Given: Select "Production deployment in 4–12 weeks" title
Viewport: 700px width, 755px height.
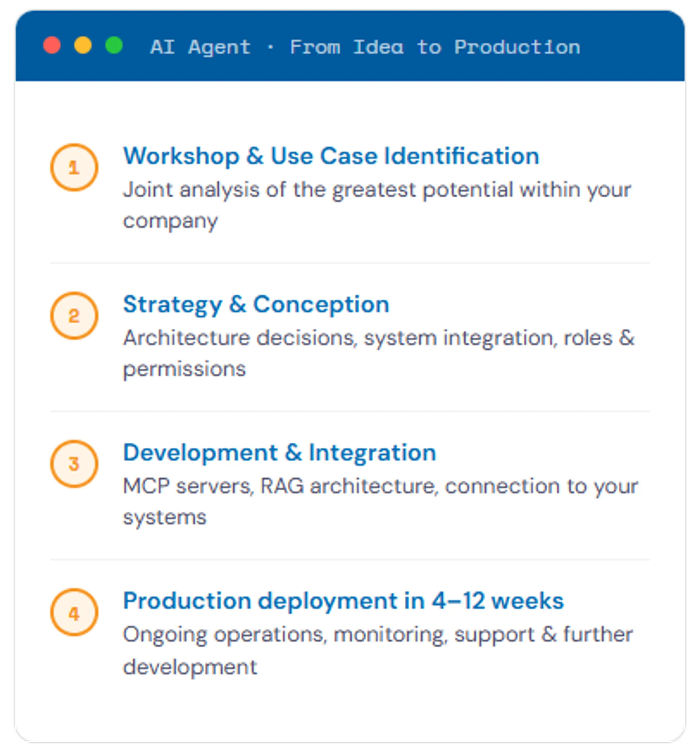Looking at the screenshot, I should 343,600.
